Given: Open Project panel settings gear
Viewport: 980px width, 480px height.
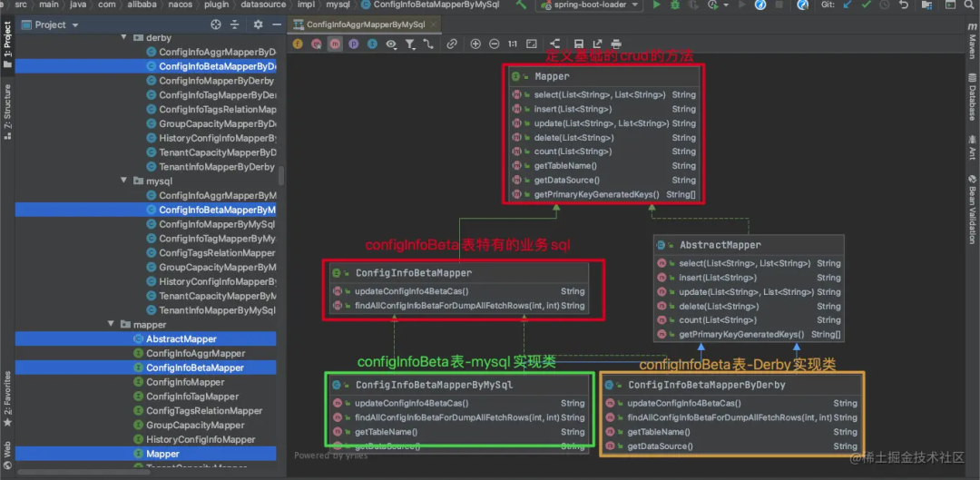Looking at the screenshot, I should tap(258, 24).
